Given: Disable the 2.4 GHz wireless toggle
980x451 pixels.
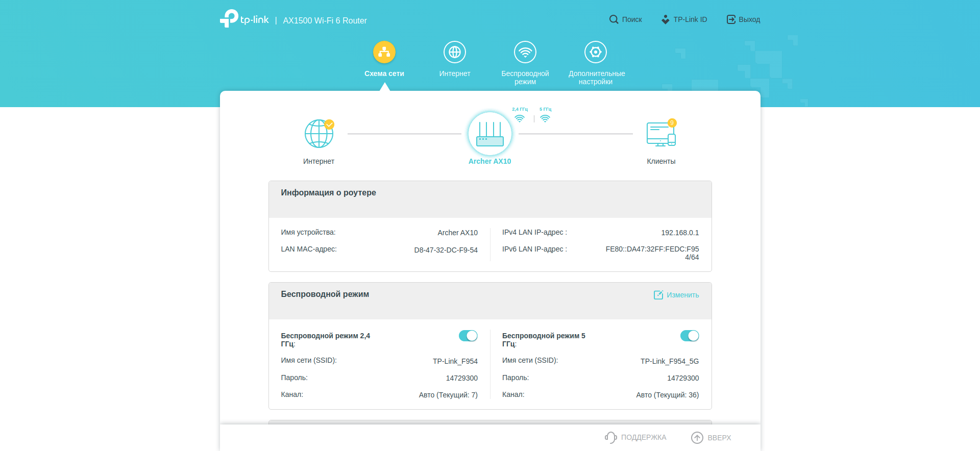Looking at the screenshot, I should pyautogui.click(x=468, y=336).
